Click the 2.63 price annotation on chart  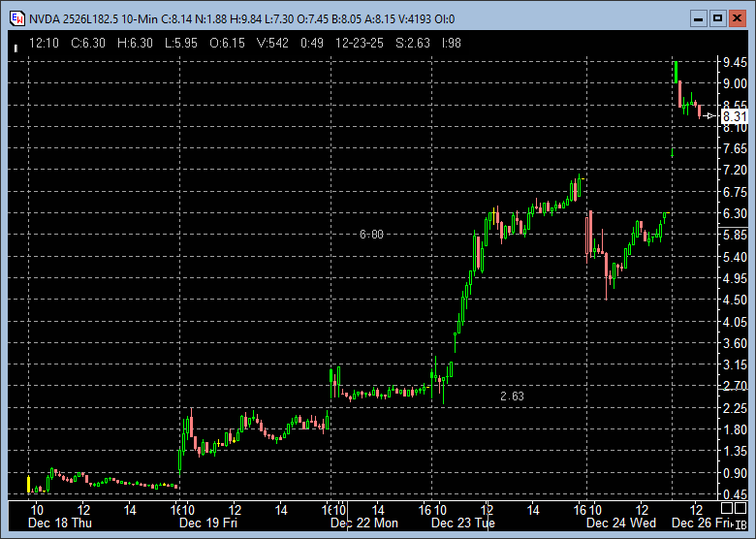coord(512,396)
